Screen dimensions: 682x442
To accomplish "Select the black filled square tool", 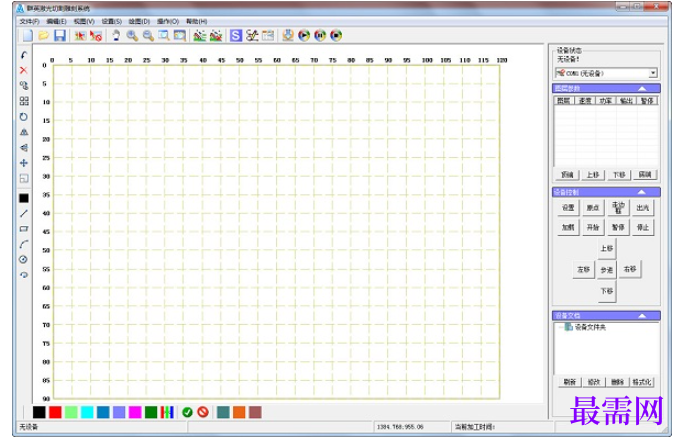I will pos(24,198).
